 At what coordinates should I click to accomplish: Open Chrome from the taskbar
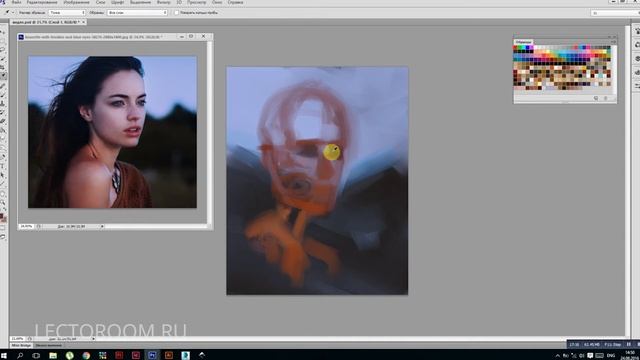86,356
